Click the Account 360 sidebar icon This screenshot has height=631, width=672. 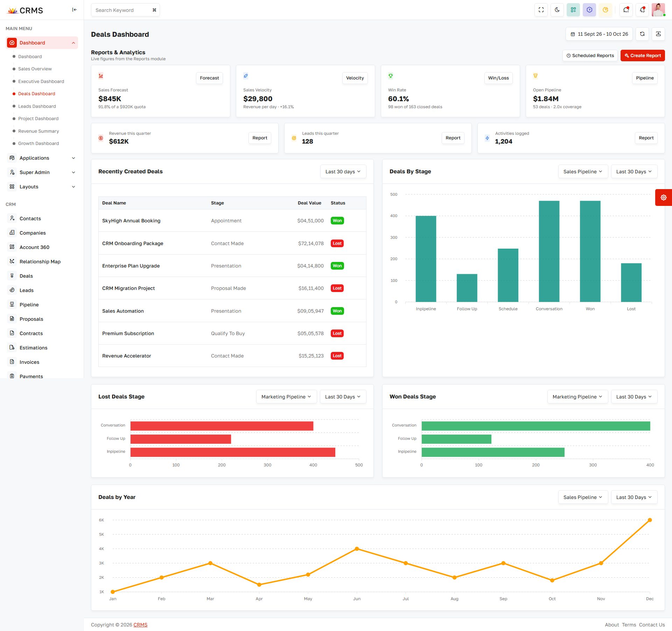pyautogui.click(x=12, y=247)
